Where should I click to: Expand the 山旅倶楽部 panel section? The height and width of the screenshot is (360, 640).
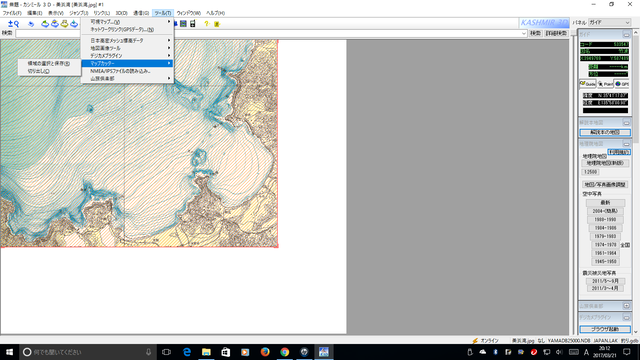coord(626,306)
